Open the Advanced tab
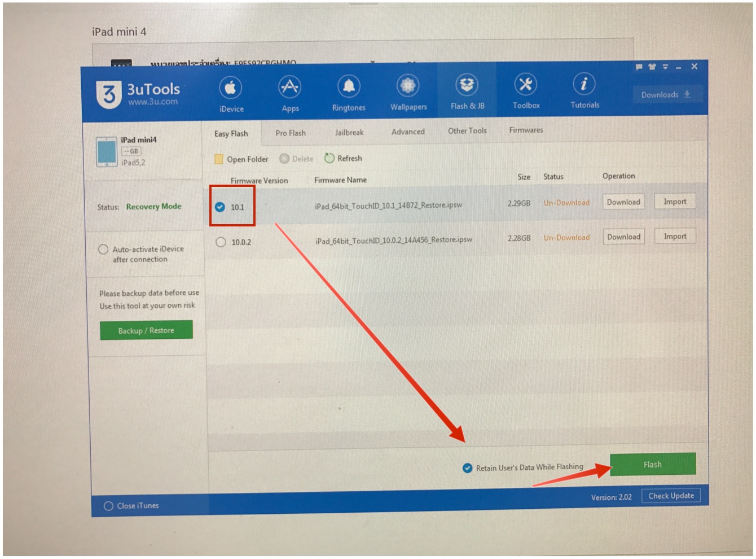 [x=408, y=132]
